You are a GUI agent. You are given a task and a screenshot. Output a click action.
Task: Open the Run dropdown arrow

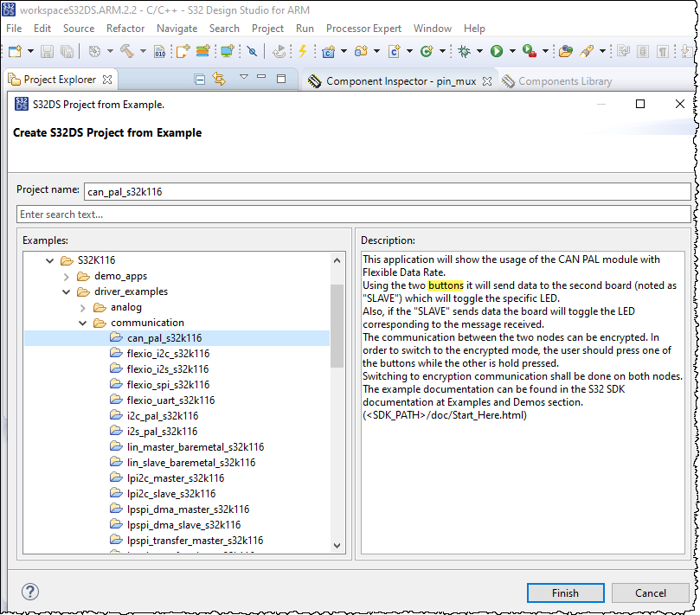click(x=512, y=51)
